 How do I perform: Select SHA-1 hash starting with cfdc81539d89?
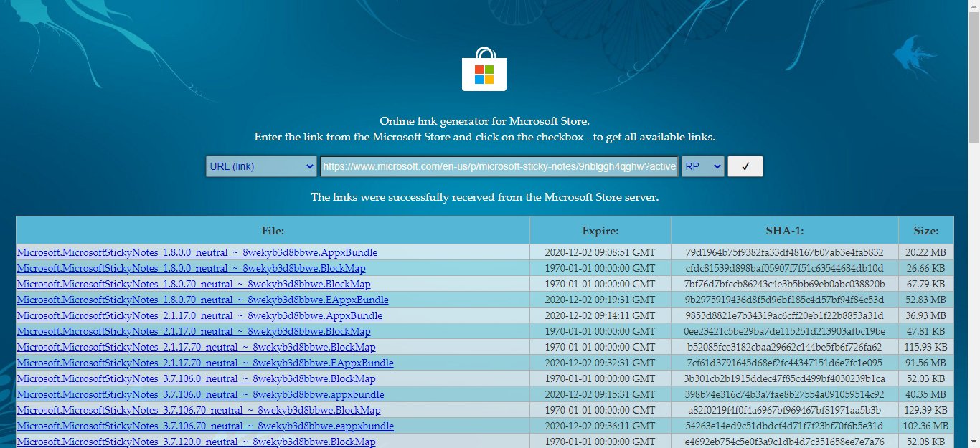point(784,268)
